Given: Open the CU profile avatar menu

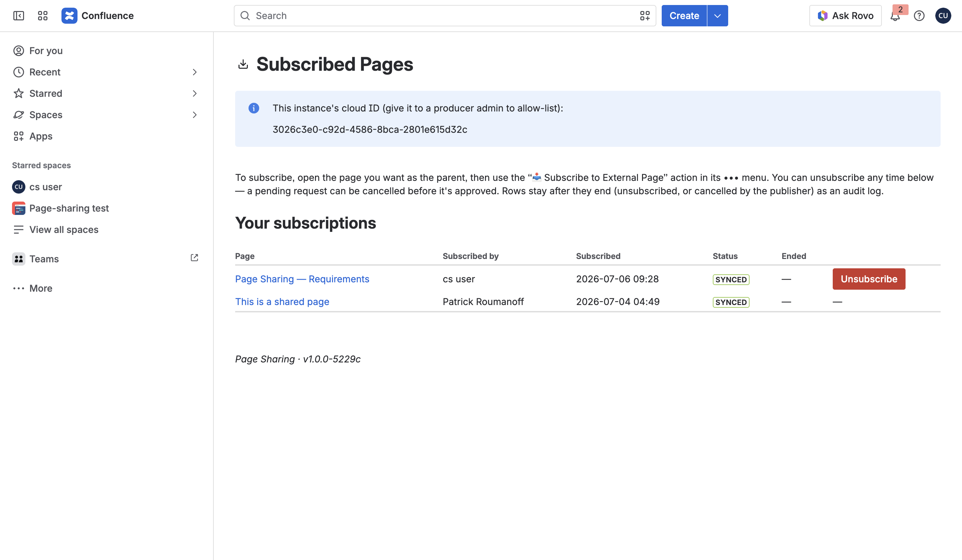Looking at the screenshot, I should coord(943,16).
